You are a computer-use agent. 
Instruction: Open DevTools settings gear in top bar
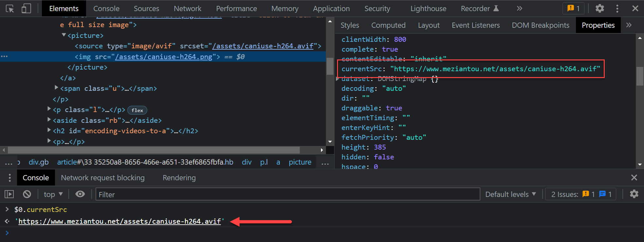tap(599, 8)
